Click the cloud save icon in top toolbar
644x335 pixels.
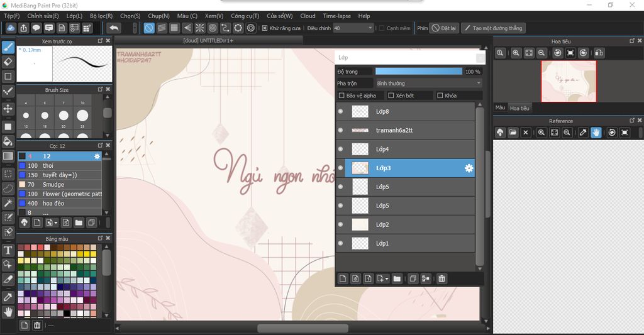(11, 28)
